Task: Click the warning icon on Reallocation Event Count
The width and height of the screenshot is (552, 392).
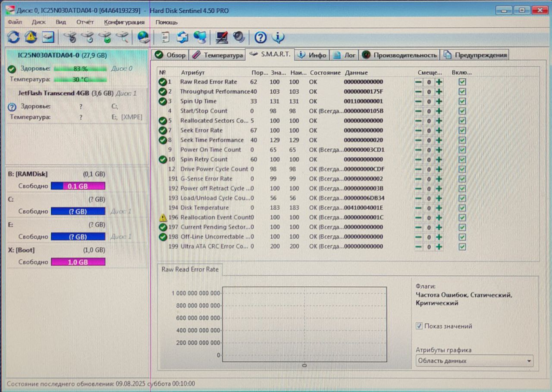Action: pyautogui.click(x=163, y=218)
